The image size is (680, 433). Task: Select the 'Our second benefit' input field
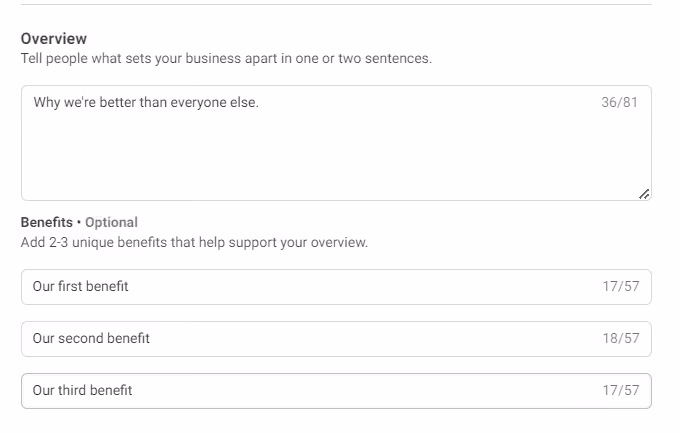336,339
